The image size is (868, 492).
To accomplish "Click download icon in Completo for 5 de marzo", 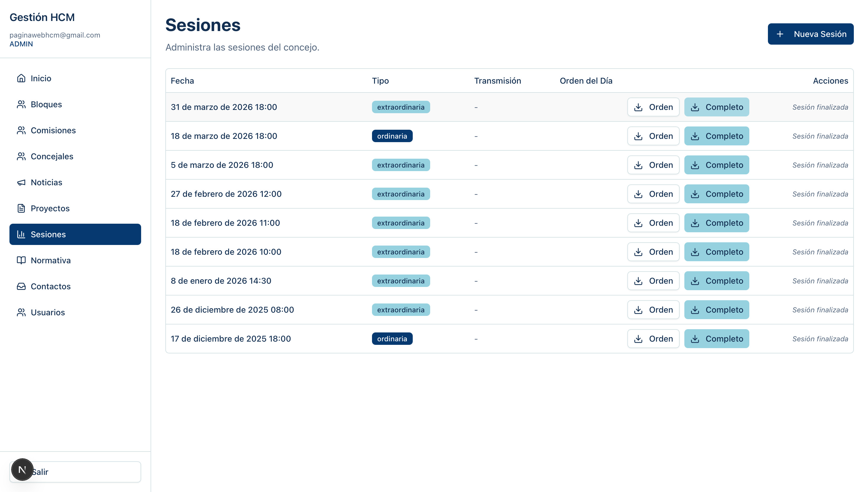I will (x=695, y=165).
